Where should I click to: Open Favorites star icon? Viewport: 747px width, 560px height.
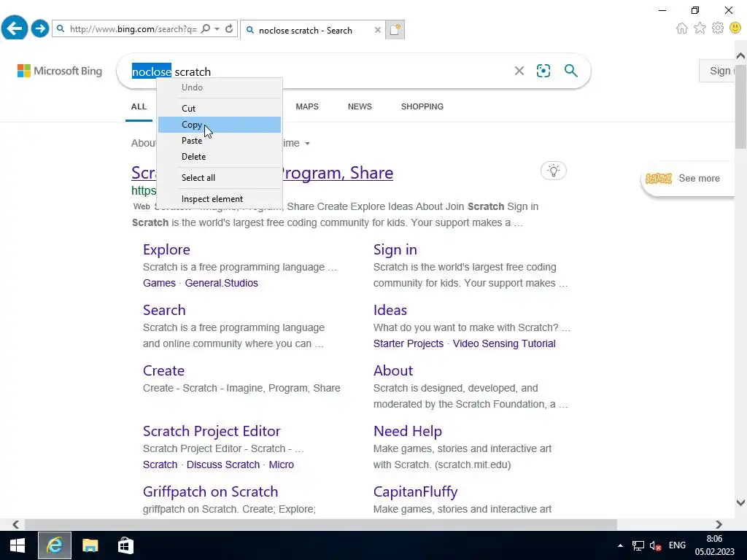(700, 28)
